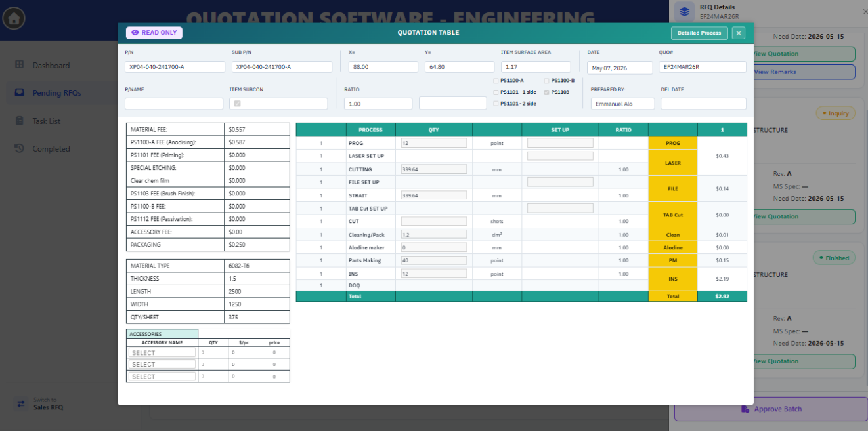This screenshot has height=431, width=868.
Task: Toggle the PS1100-A checkbox
Action: pyautogui.click(x=496, y=81)
